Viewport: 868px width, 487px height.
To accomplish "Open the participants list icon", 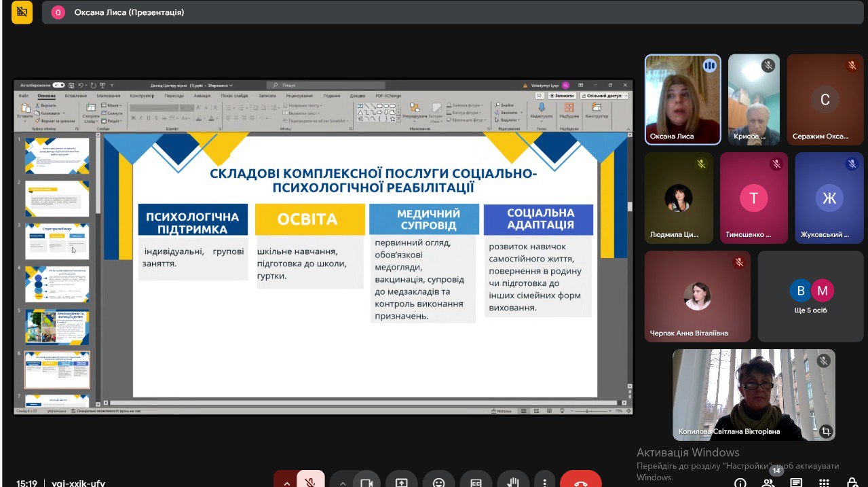I will [768, 482].
